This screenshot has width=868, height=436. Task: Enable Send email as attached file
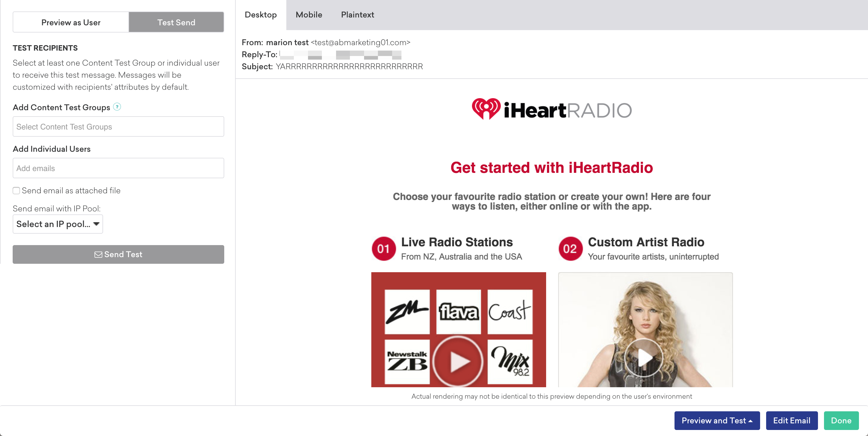pos(16,191)
